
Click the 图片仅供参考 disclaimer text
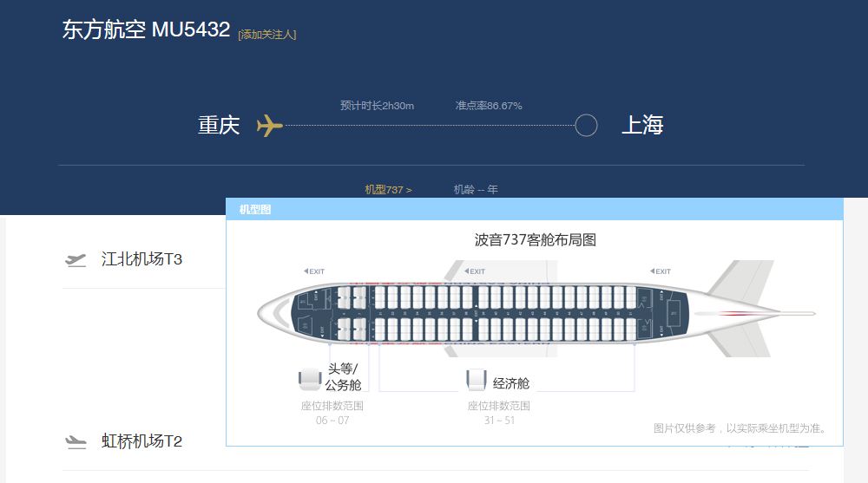coord(740,428)
